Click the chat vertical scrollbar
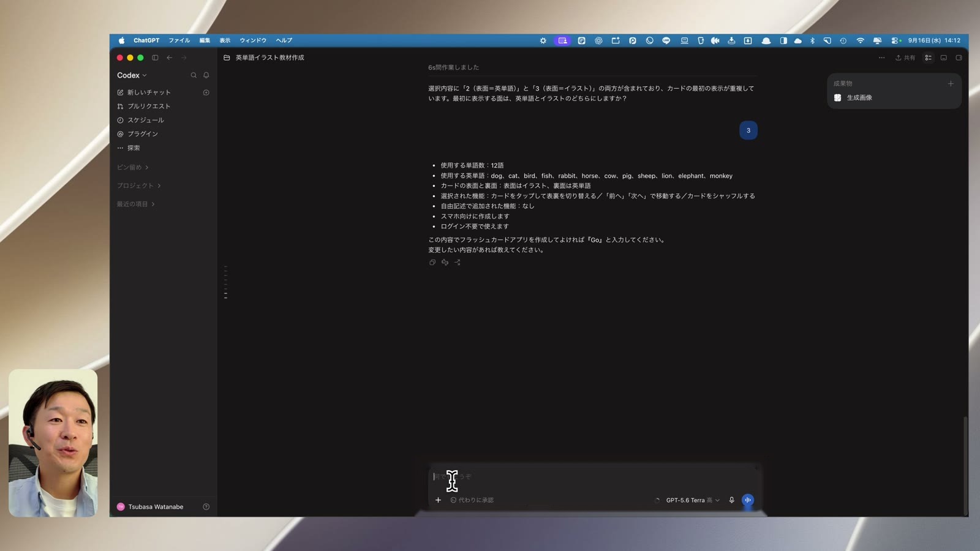The height and width of the screenshot is (551, 980). point(965,465)
